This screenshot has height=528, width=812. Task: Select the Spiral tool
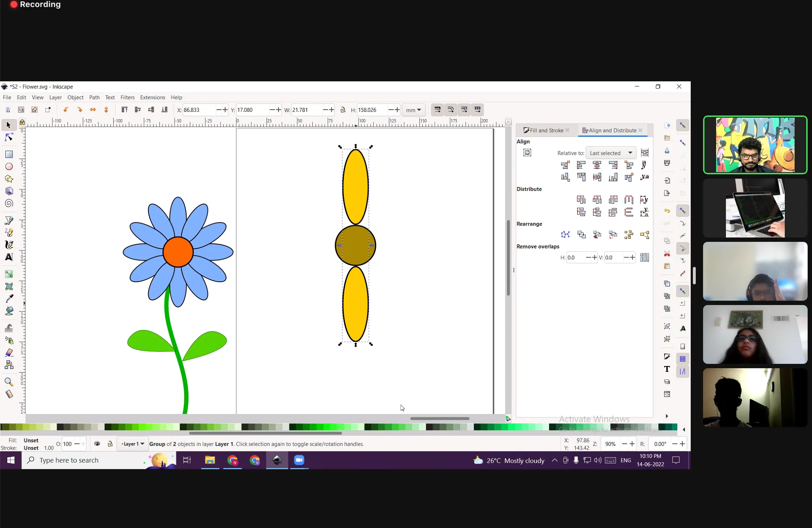click(9, 203)
